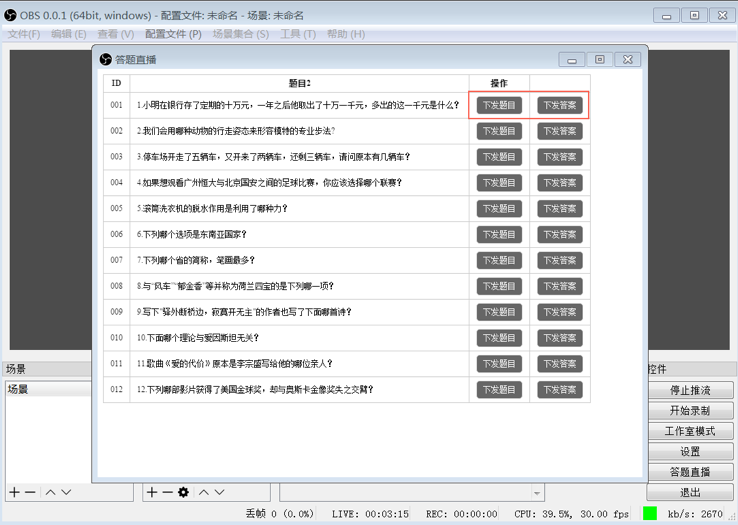
Task: Open source properties gear icon
Action: point(183,492)
